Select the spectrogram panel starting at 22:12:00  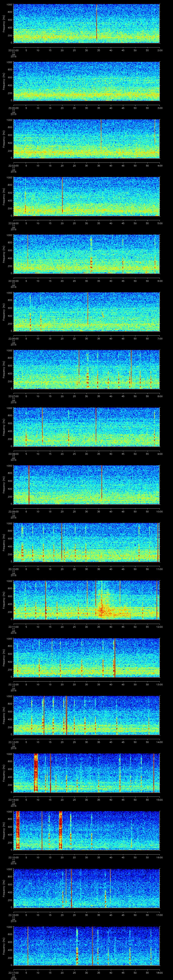click(87, 658)
